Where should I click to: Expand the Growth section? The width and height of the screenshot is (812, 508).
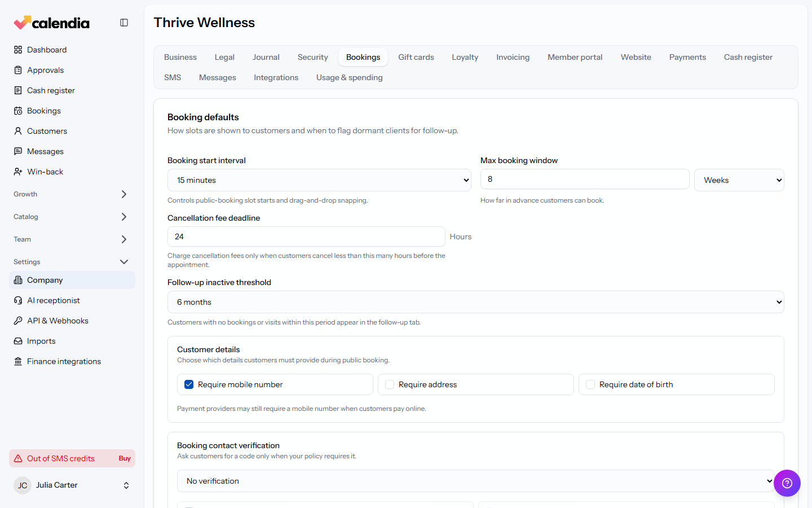click(72, 194)
